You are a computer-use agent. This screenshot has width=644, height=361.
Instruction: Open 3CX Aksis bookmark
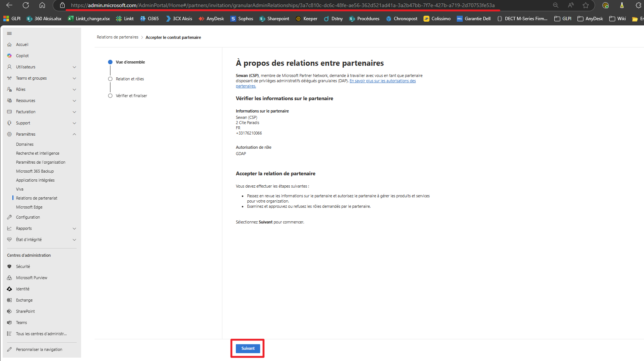[x=179, y=18]
